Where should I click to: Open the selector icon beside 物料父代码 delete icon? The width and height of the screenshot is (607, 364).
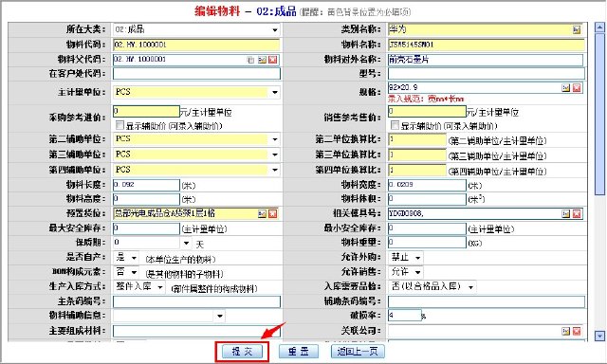(x=262, y=60)
